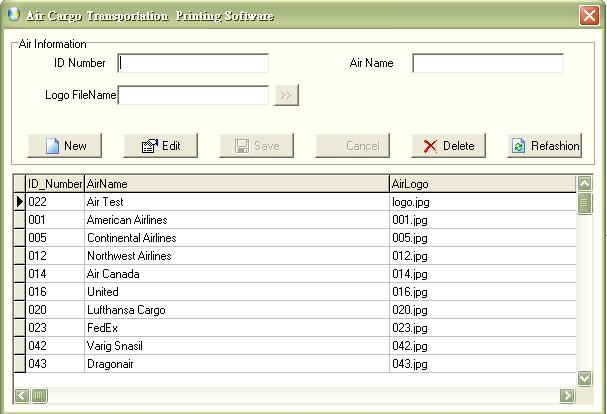
Task: Click the '042.jpg' cell
Action: [x=483, y=346]
